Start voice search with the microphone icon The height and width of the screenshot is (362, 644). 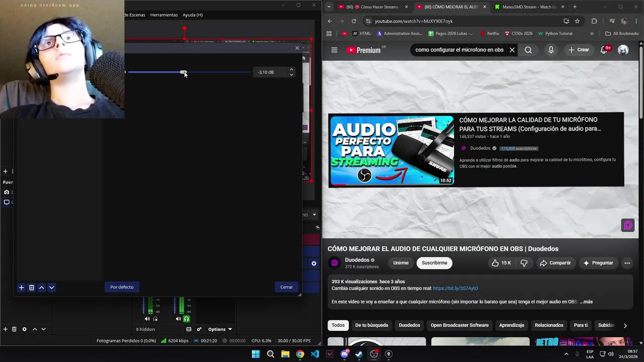click(551, 50)
